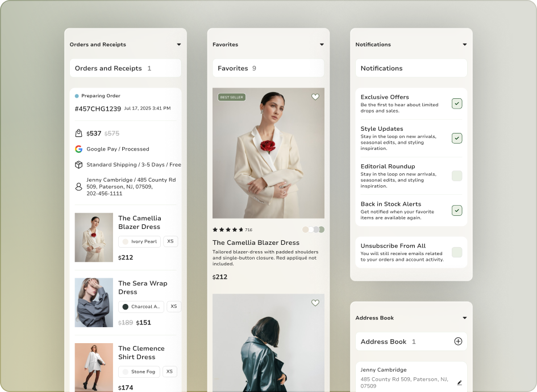Click the shopping bag total icon
The image size is (537, 392).
(x=78, y=133)
